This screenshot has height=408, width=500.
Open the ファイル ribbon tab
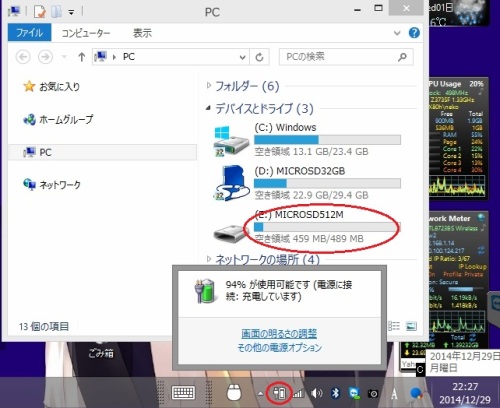point(29,33)
